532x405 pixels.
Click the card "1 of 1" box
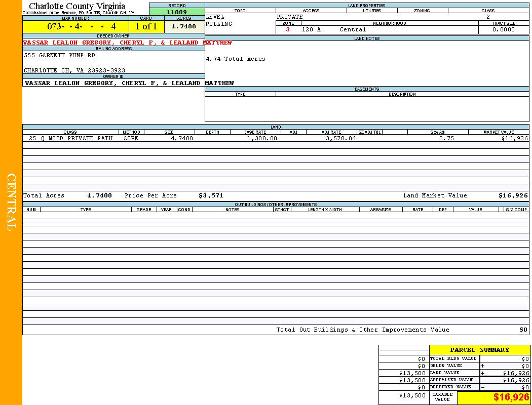click(x=146, y=26)
